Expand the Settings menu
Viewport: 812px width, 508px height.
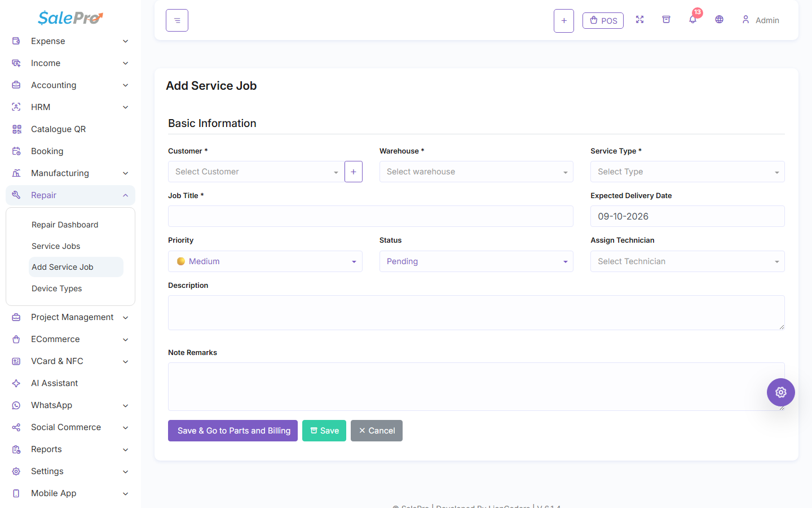coord(70,471)
